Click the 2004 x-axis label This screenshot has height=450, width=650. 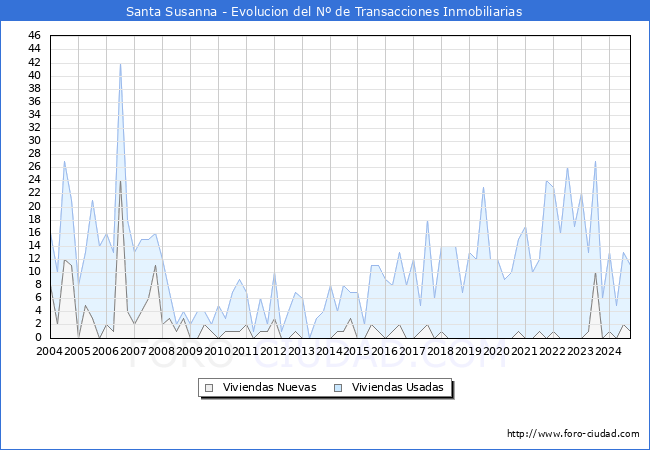(x=49, y=351)
